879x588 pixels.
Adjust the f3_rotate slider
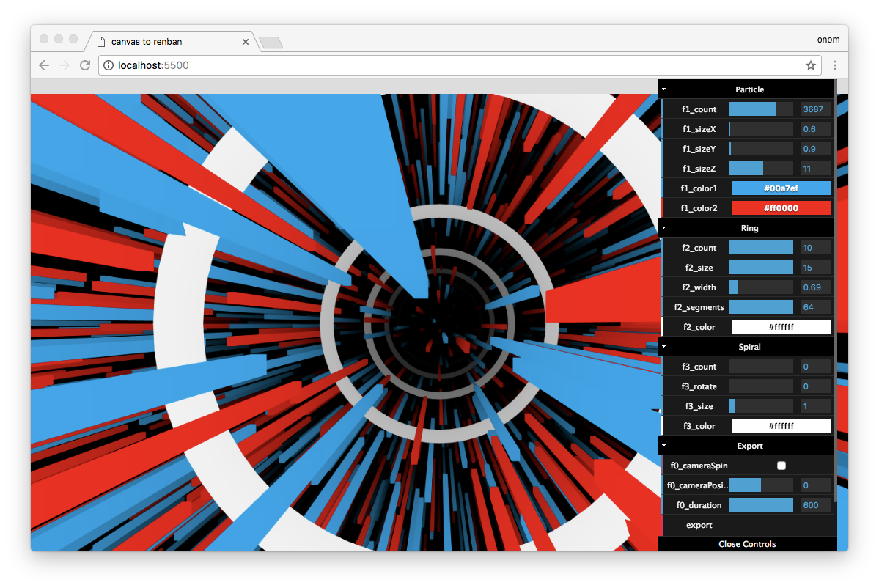761,387
